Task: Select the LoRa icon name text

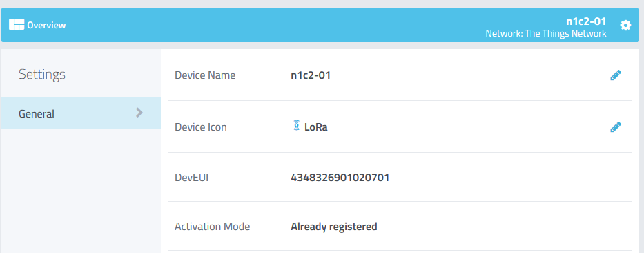Action: (316, 127)
